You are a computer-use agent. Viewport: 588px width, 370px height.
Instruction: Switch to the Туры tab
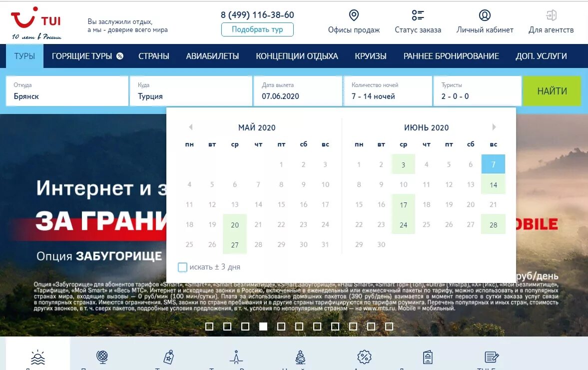point(24,56)
